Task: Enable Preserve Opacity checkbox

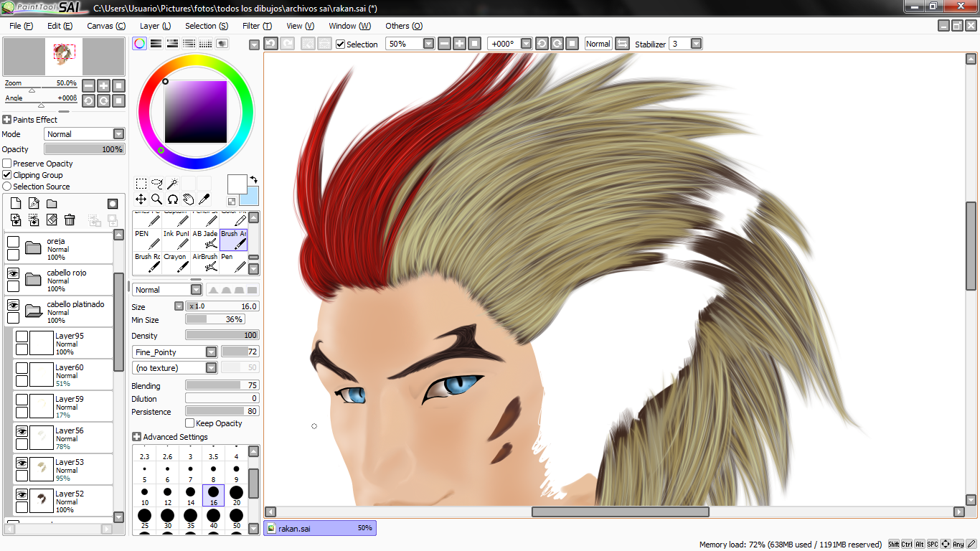Action: click(x=7, y=164)
